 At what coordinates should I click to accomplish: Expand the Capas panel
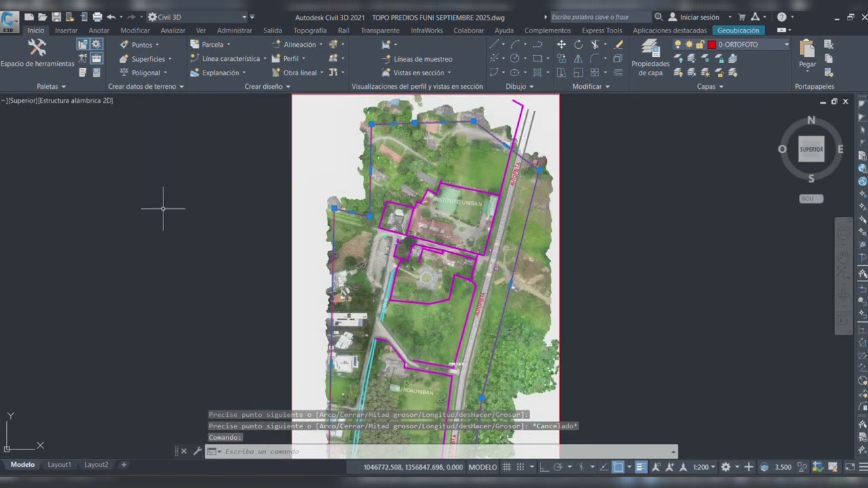(710, 86)
